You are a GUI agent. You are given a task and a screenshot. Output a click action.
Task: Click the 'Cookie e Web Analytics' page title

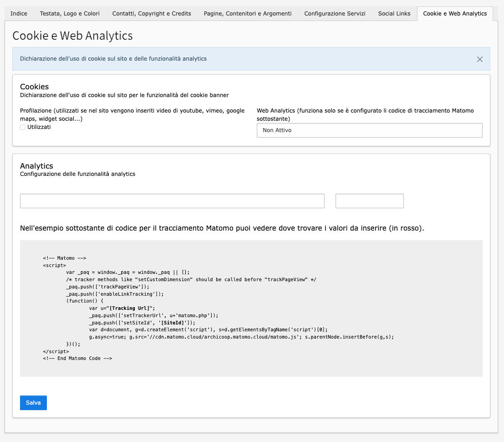coord(73,36)
